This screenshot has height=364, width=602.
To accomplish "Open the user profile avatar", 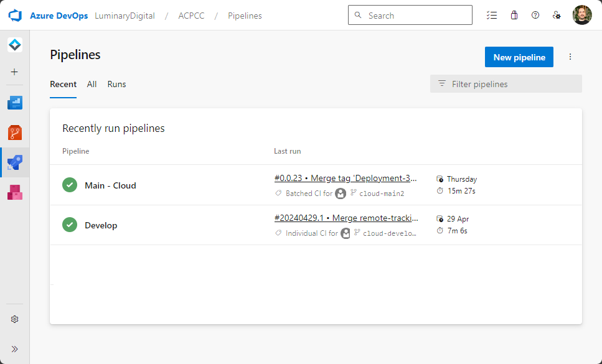I will [x=582, y=15].
